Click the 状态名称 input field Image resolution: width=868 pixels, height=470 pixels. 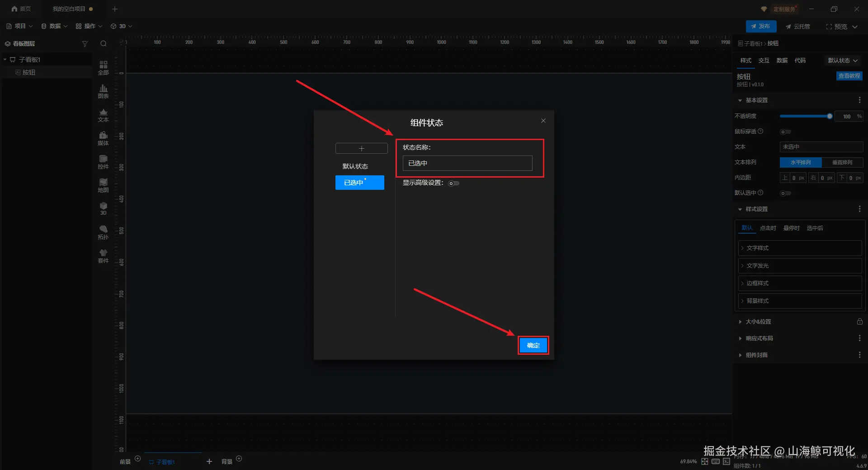(467, 163)
